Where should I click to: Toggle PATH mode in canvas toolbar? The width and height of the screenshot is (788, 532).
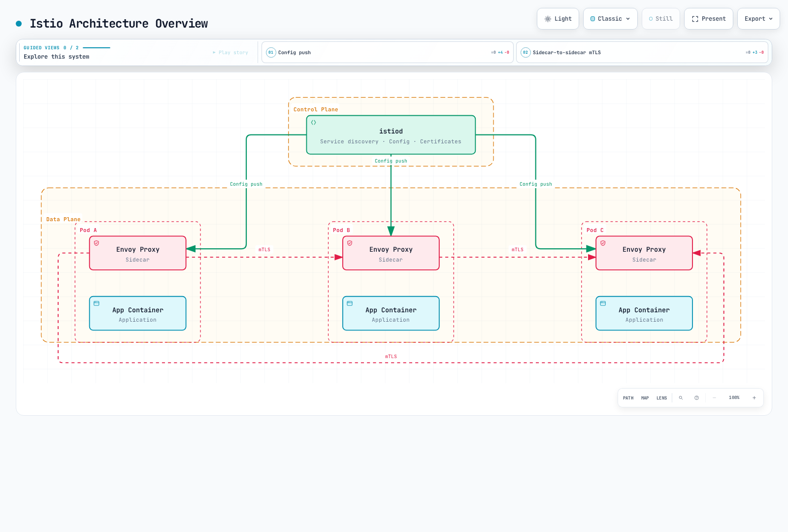point(628,398)
